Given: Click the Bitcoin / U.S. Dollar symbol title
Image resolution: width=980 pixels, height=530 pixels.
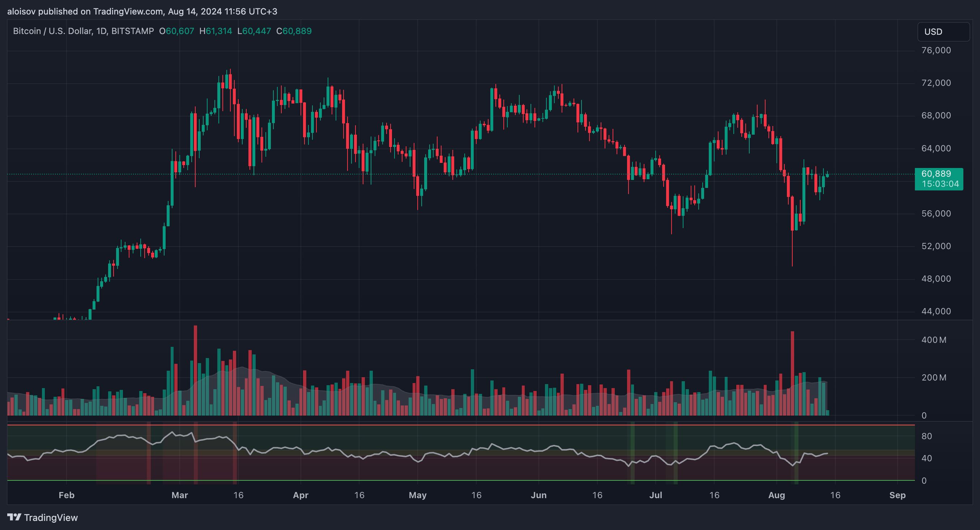Looking at the screenshot, I should point(52,31).
